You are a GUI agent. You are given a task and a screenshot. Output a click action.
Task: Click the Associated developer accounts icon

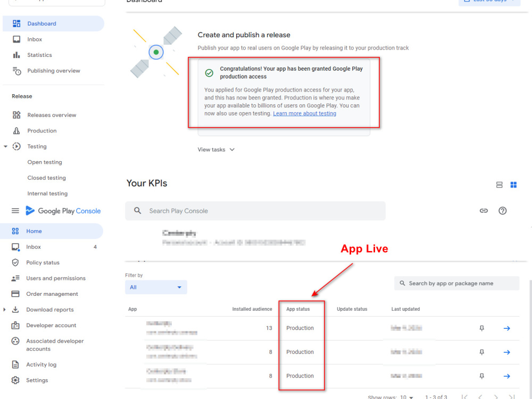tap(15, 341)
